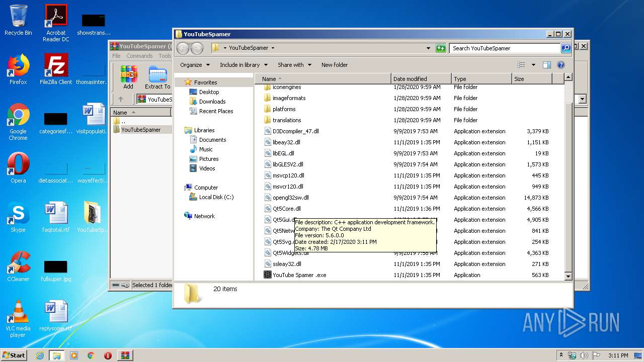Open the Recycle Bin desktop icon

point(18,20)
